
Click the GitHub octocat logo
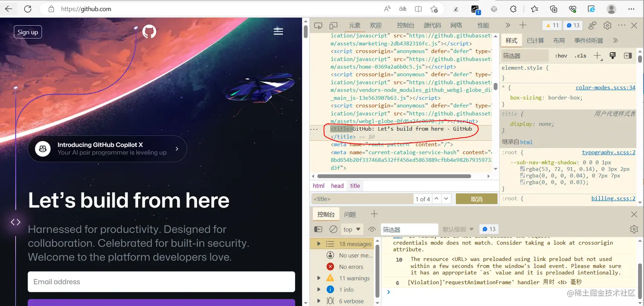(x=149, y=31)
